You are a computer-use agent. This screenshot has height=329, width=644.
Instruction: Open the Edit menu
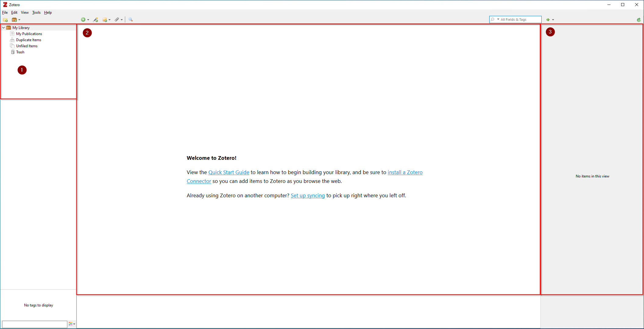coord(14,13)
